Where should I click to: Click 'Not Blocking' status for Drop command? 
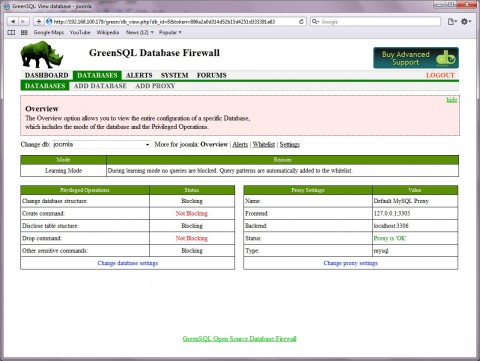pyautogui.click(x=192, y=238)
